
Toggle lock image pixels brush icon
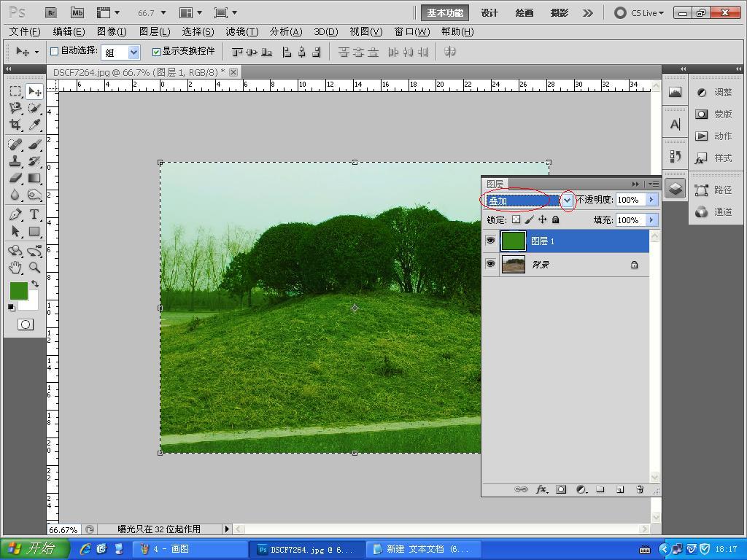(x=529, y=219)
